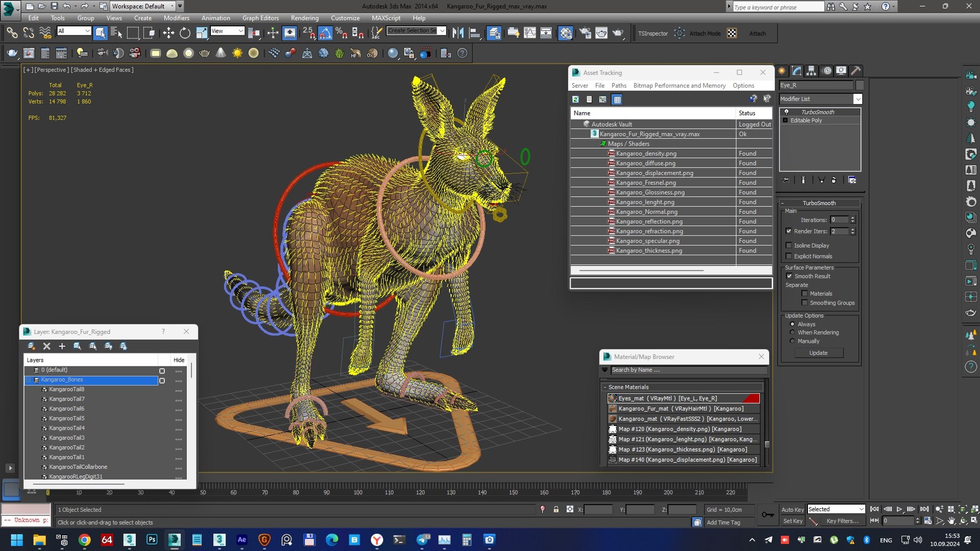Viewport: 980px width, 551px height.
Task: Open the Selected key filter dropdown
Action: 836,509
